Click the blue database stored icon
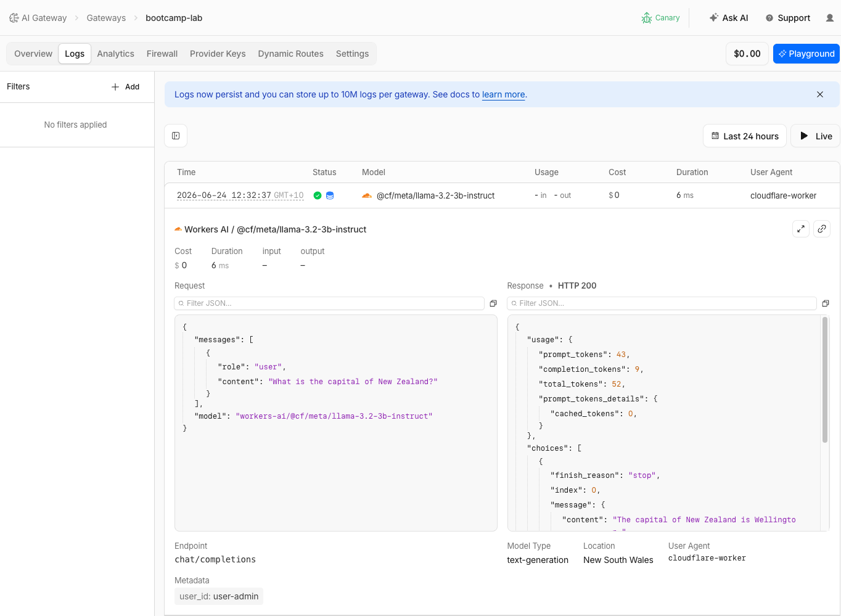Viewport: 841px width, 616px height. click(x=330, y=195)
